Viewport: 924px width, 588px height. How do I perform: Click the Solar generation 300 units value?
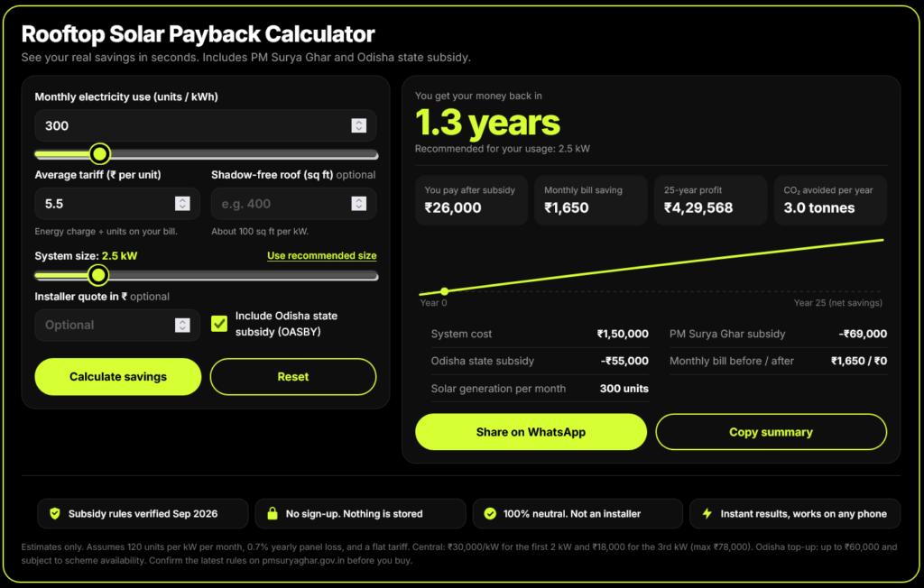tap(624, 389)
